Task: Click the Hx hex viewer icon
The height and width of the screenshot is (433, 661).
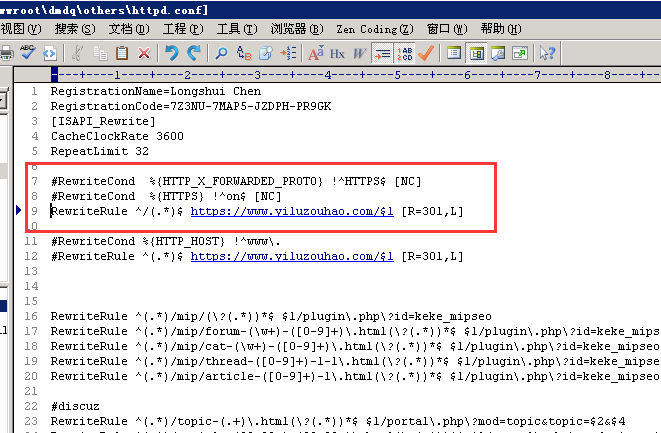Action: (x=338, y=53)
